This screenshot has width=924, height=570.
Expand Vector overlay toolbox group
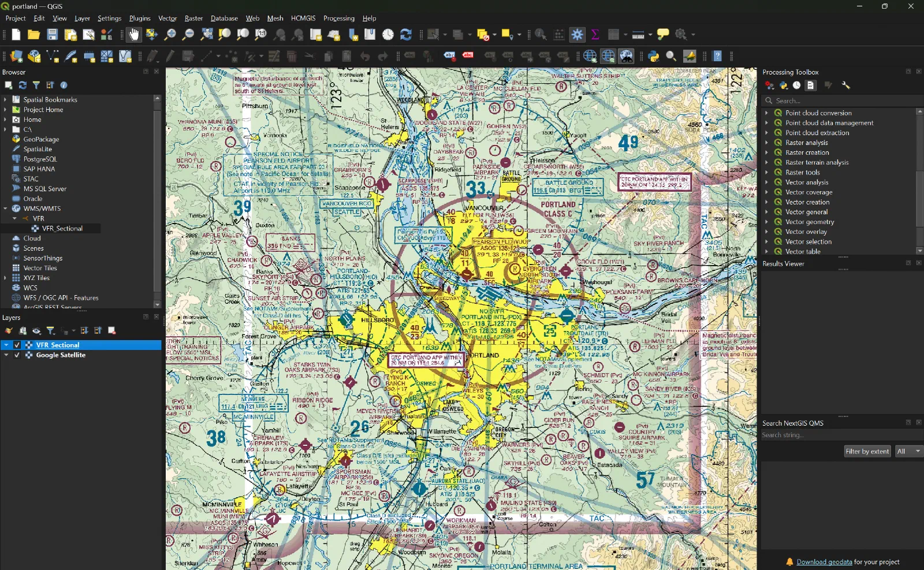pyautogui.click(x=766, y=232)
